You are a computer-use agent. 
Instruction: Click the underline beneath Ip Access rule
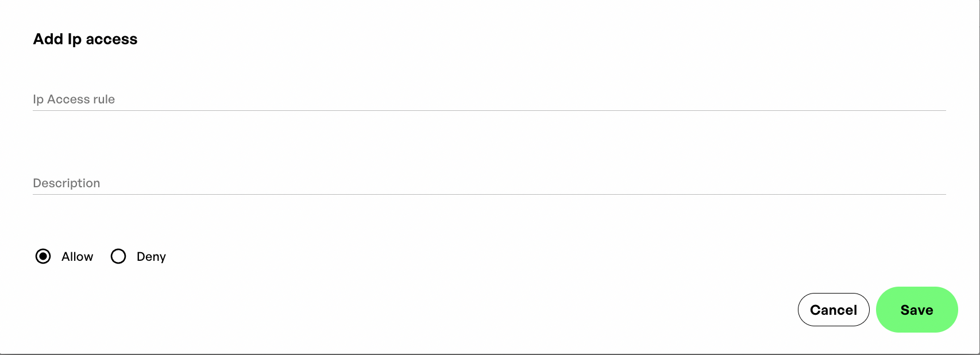pyautogui.click(x=488, y=110)
